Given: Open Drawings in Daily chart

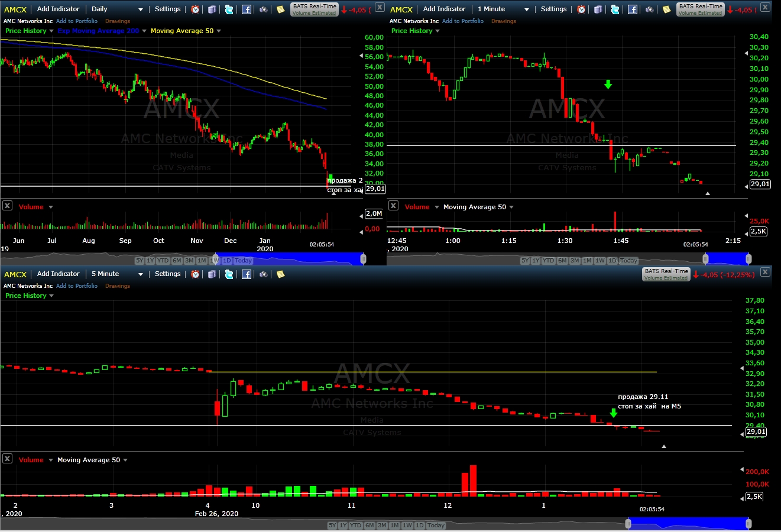Looking at the screenshot, I should click(118, 21).
